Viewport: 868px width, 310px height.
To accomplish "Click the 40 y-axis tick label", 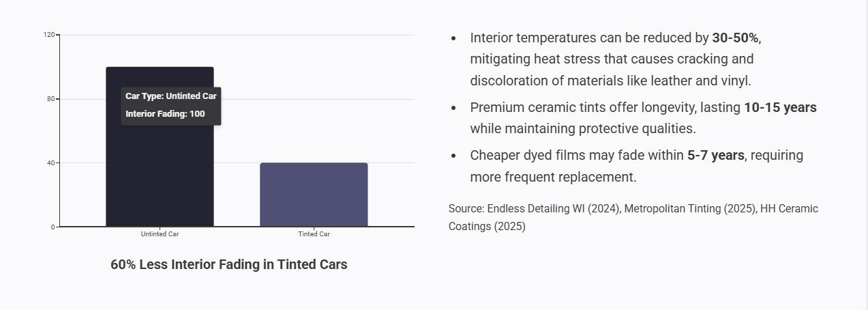I will pyautogui.click(x=50, y=163).
